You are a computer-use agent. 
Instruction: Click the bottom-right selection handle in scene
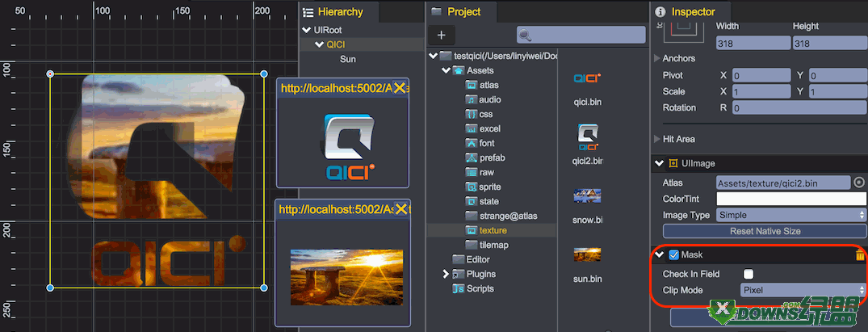click(x=264, y=288)
